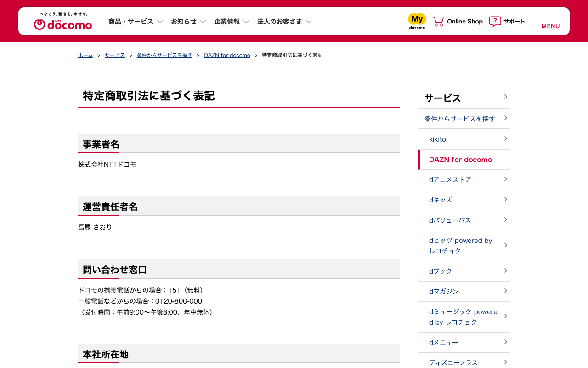
Task: Select DAZN for docomo sidebar item
Action: 464,159
